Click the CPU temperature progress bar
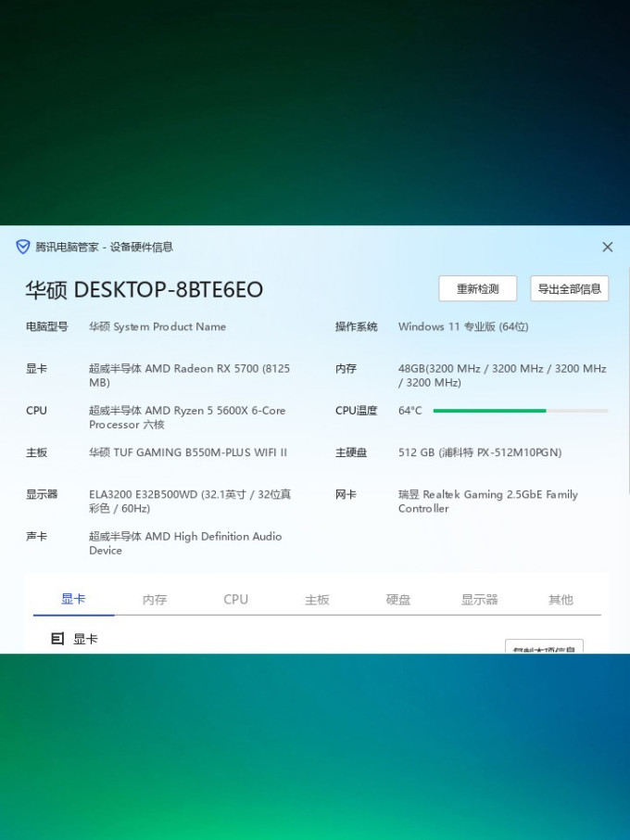Image resolution: width=630 pixels, height=840 pixels. point(521,411)
